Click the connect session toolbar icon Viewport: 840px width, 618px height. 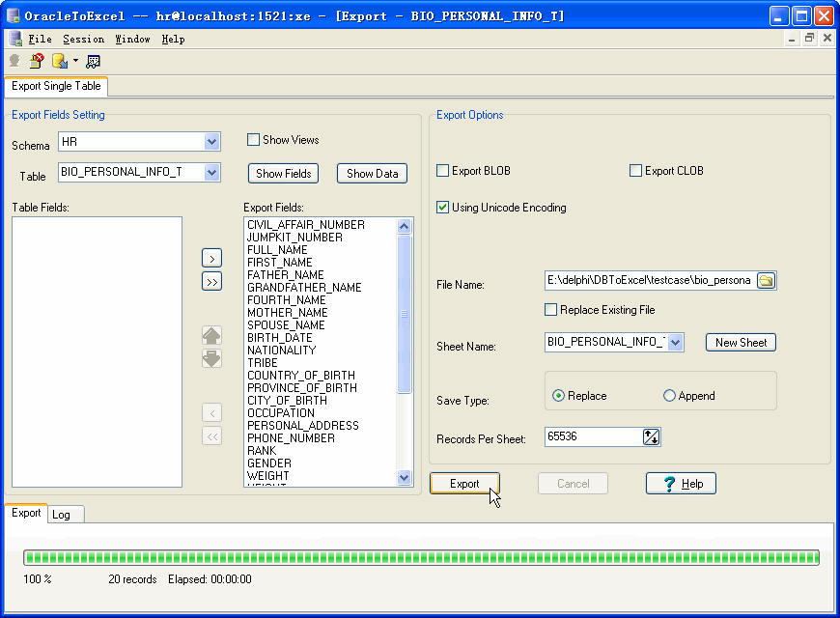pyautogui.click(x=14, y=61)
